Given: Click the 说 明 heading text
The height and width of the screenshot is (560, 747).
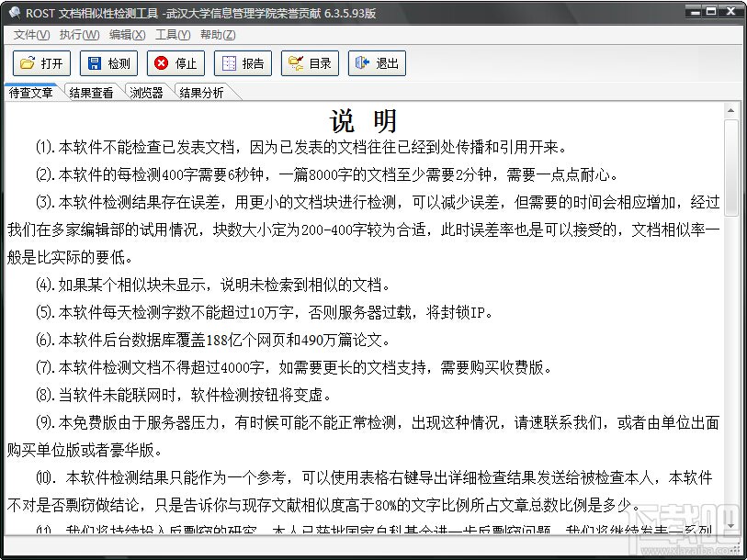Looking at the screenshot, I should point(363,121).
